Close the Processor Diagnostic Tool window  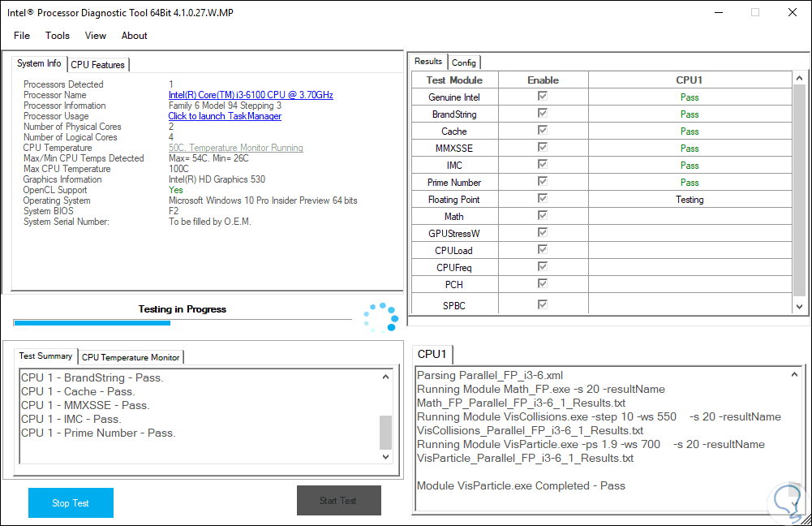[793, 12]
